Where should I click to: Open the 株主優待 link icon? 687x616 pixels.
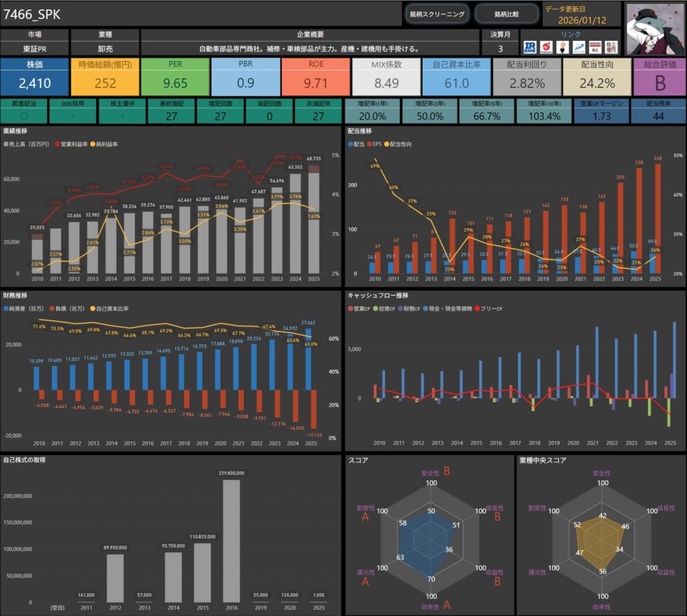[x=611, y=47]
